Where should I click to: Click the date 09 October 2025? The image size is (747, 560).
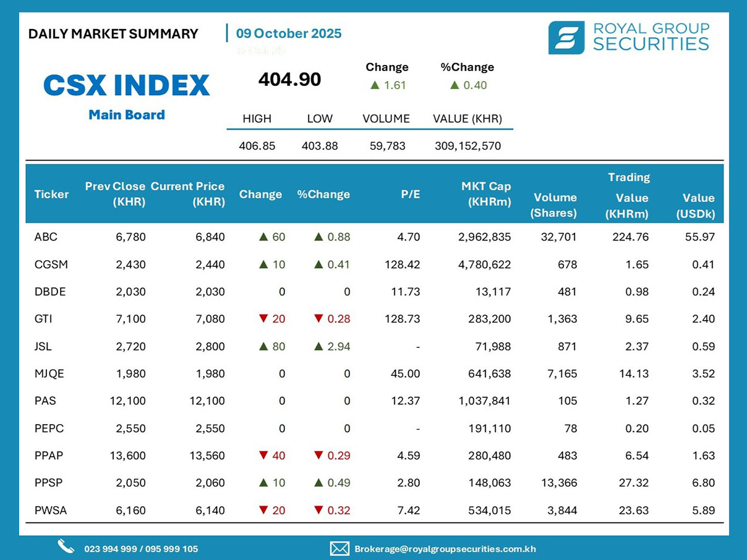coord(288,33)
